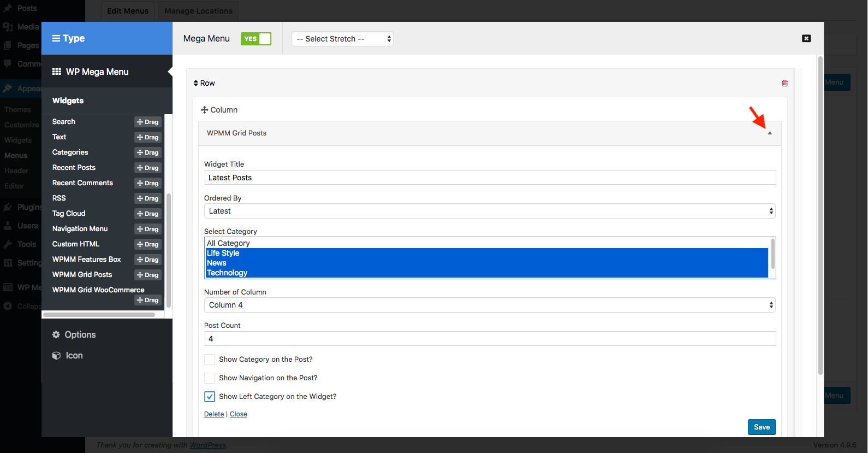This screenshot has height=453, width=868.
Task: Click the Column move handle icon
Action: coord(204,110)
